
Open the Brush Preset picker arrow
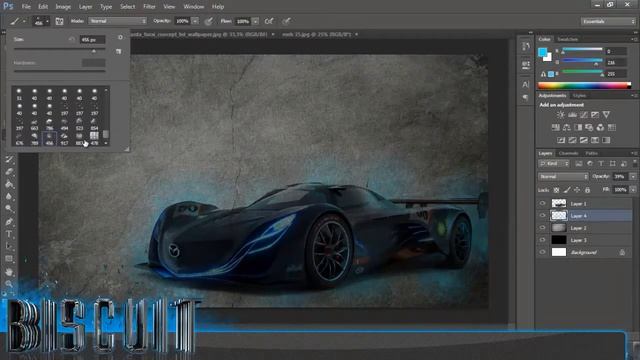click(47, 21)
